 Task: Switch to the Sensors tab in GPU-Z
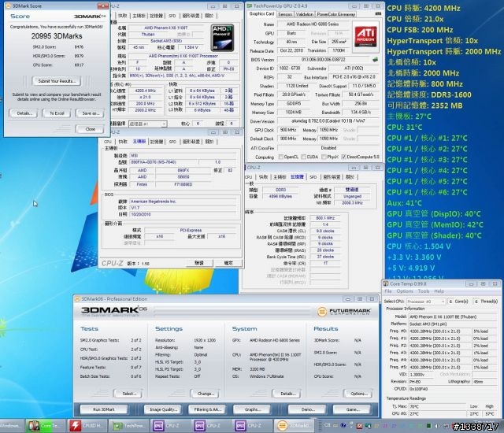pyautogui.click(x=285, y=14)
